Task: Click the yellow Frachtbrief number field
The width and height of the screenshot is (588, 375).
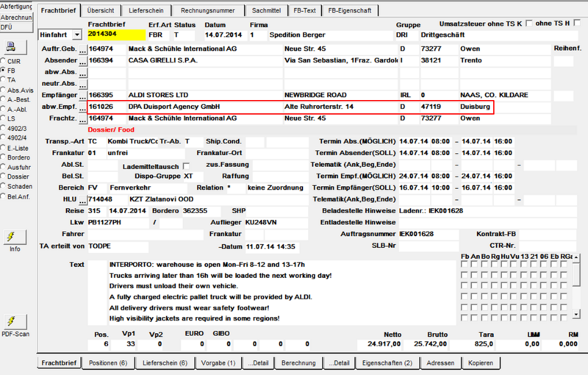Action: click(x=116, y=35)
